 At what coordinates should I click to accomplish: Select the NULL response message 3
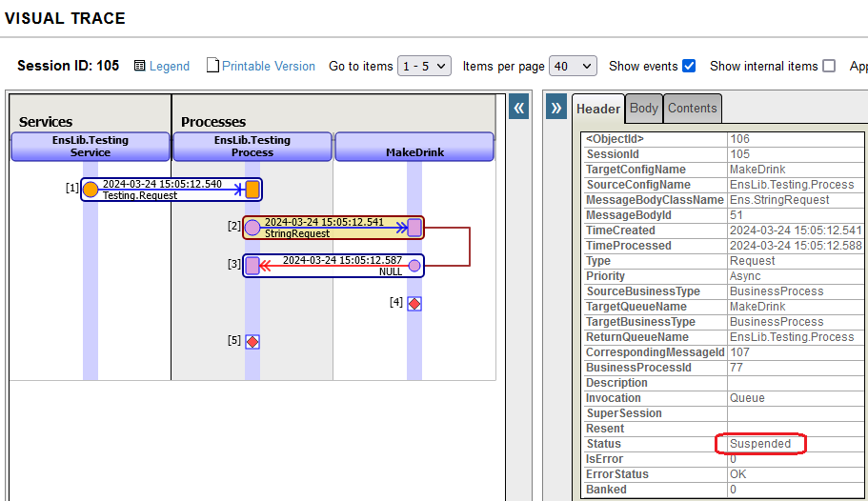click(333, 266)
